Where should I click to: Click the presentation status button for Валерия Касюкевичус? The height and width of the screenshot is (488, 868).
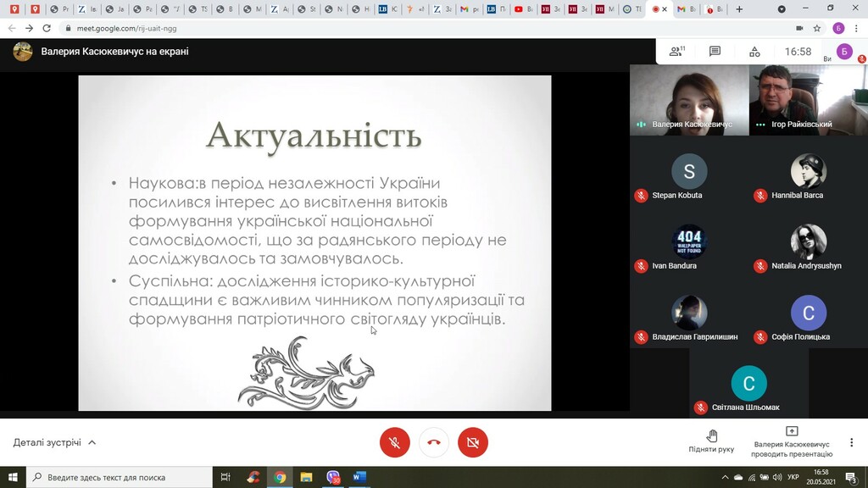[791, 441]
